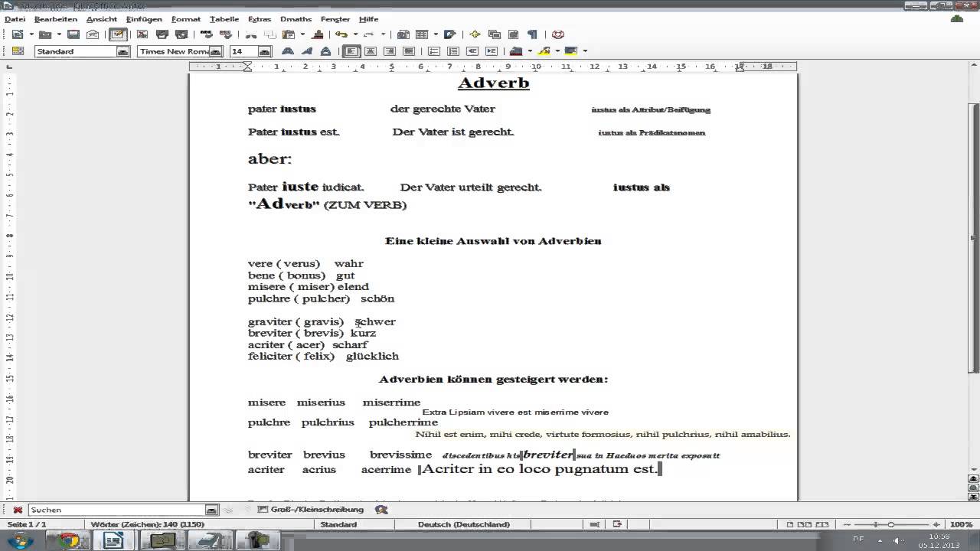The height and width of the screenshot is (551, 980).
Task: Open the Bearbeiten menu
Action: 56,18
